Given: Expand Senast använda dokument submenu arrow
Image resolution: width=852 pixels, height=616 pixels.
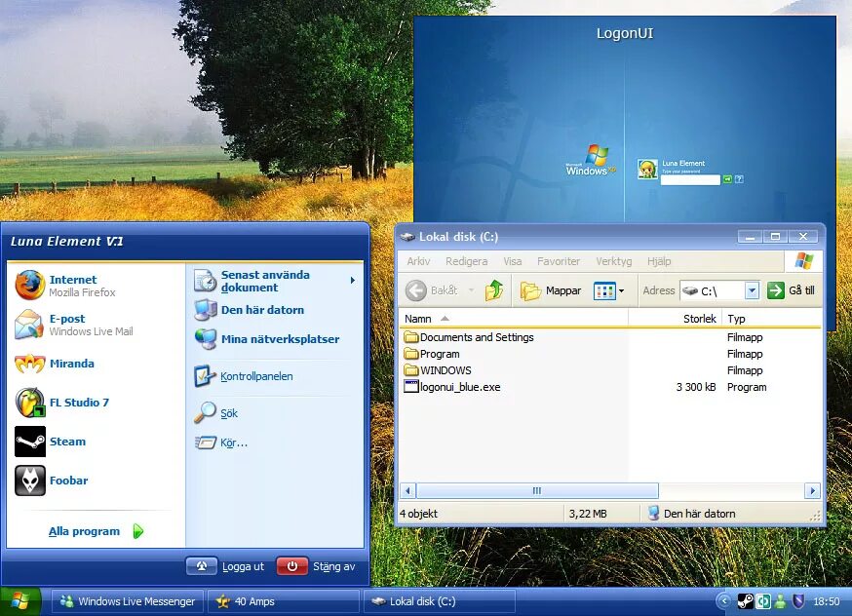Looking at the screenshot, I should coord(353,281).
